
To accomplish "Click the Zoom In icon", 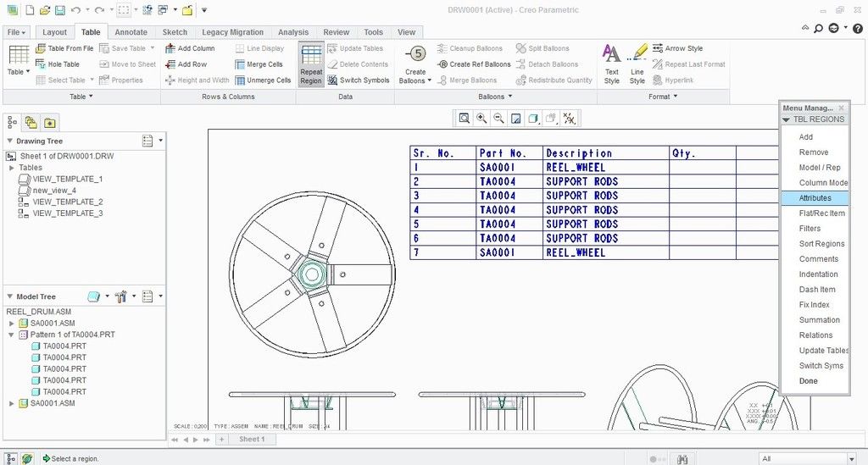I will [x=481, y=119].
